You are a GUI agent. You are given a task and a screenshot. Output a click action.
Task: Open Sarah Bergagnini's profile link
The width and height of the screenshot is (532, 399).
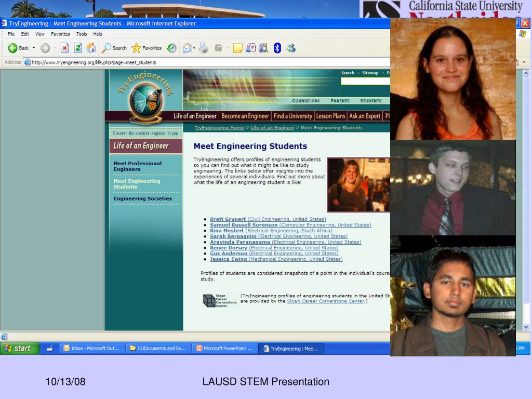coord(278,236)
